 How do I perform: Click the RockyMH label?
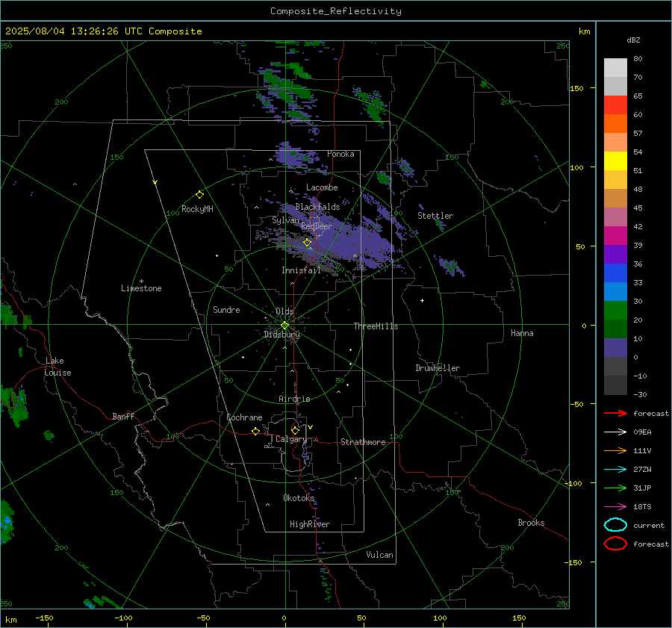(197, 209)
